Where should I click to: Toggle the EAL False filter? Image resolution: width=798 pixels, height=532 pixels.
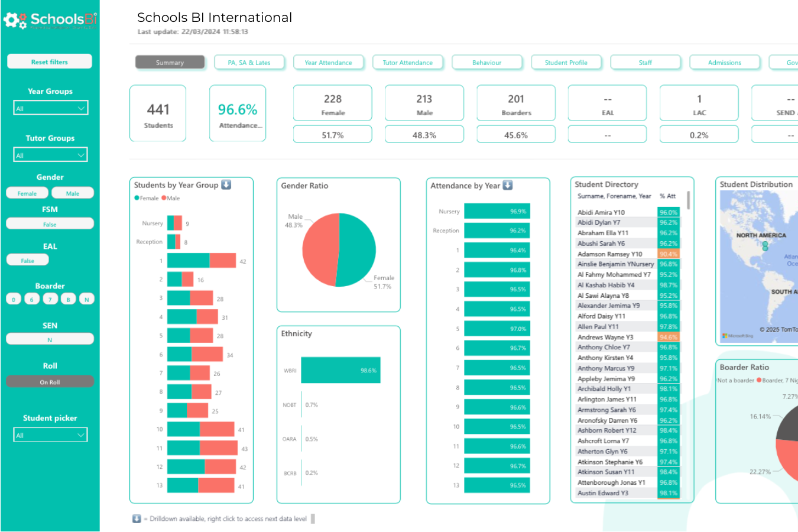(27, 260)
